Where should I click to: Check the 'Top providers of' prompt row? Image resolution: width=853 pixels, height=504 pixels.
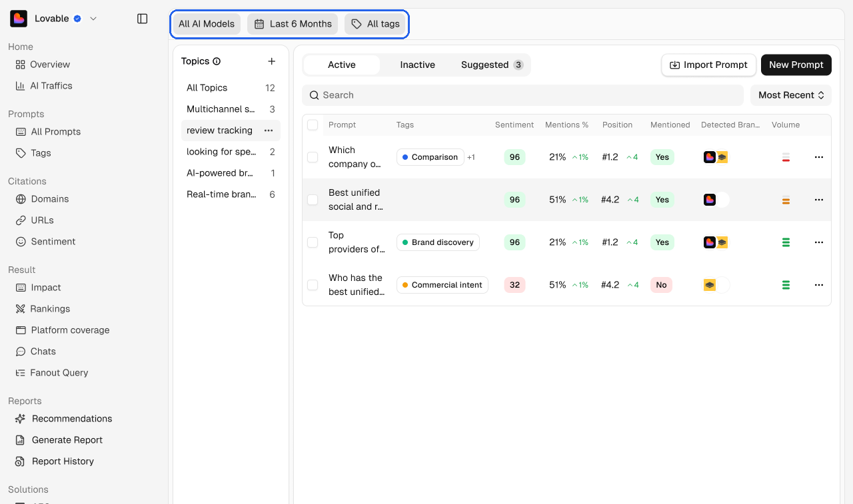pyautogui.click(x=313, y=242)
